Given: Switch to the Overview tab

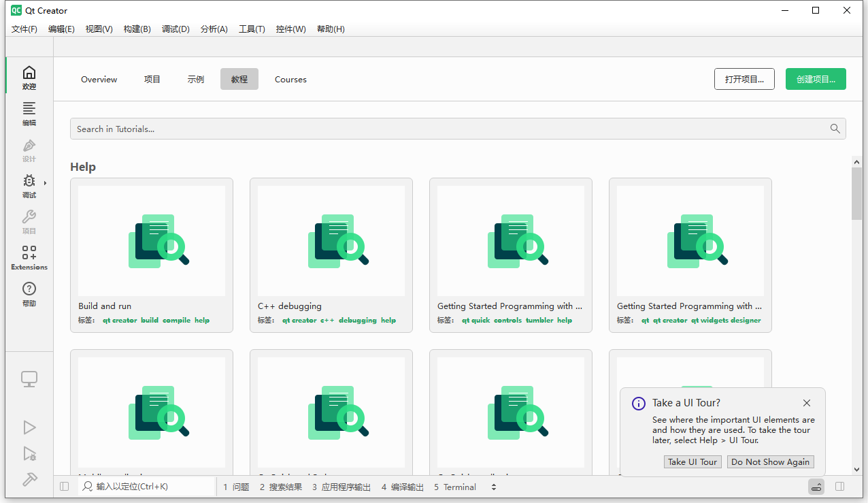Looking at the screenshot, I should click(x=99, y=79).
